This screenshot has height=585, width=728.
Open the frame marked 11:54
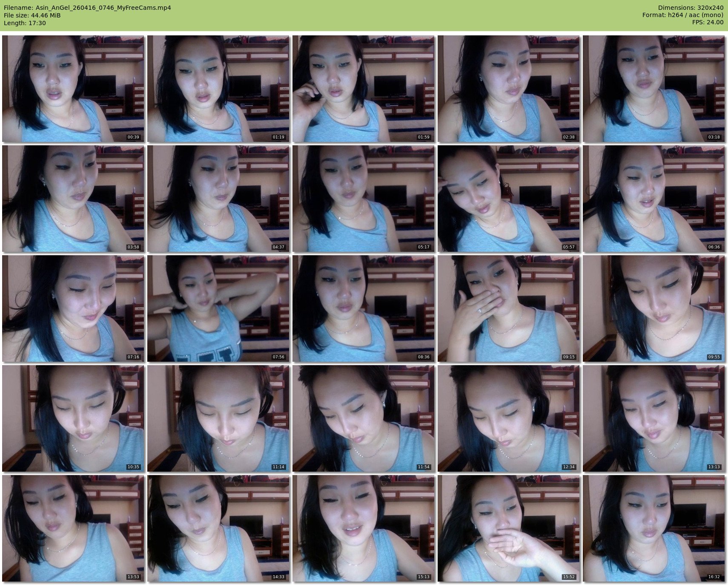tap(363, 418)
